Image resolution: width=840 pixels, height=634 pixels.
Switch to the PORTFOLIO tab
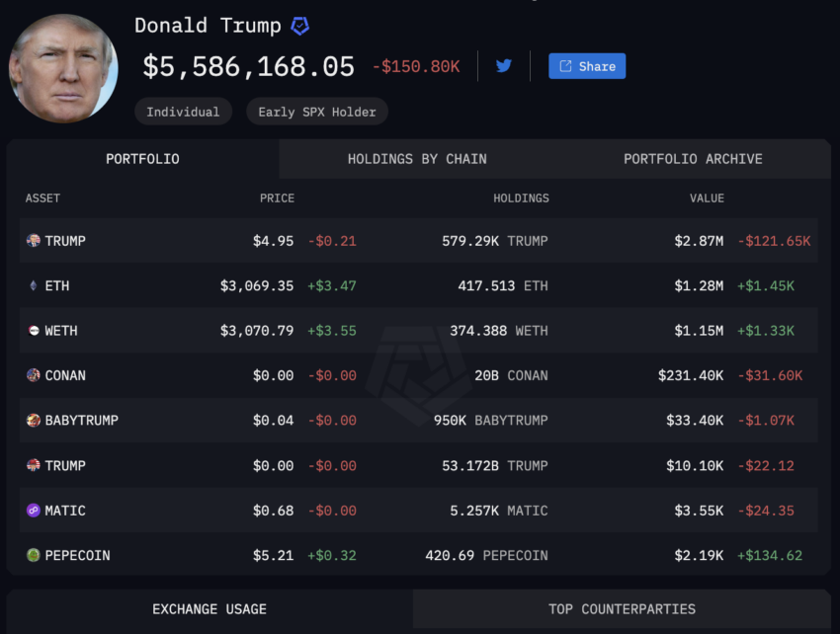(x=142, y=159)
